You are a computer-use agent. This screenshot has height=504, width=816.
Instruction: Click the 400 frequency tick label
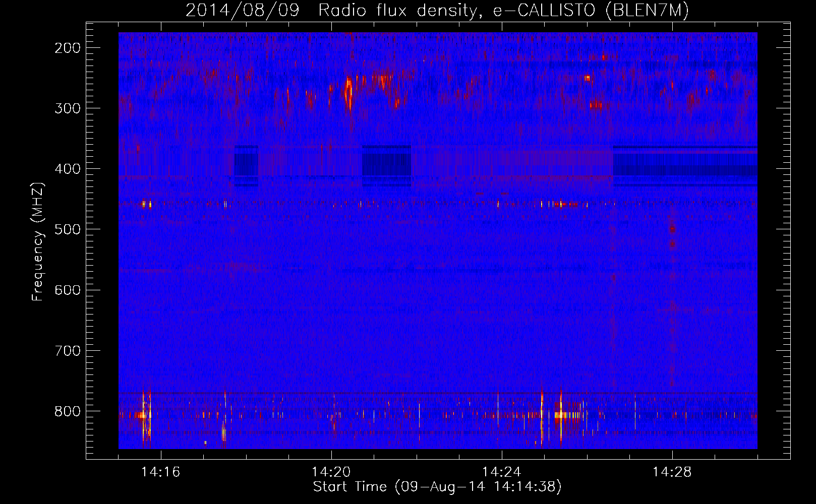(68, 169)
